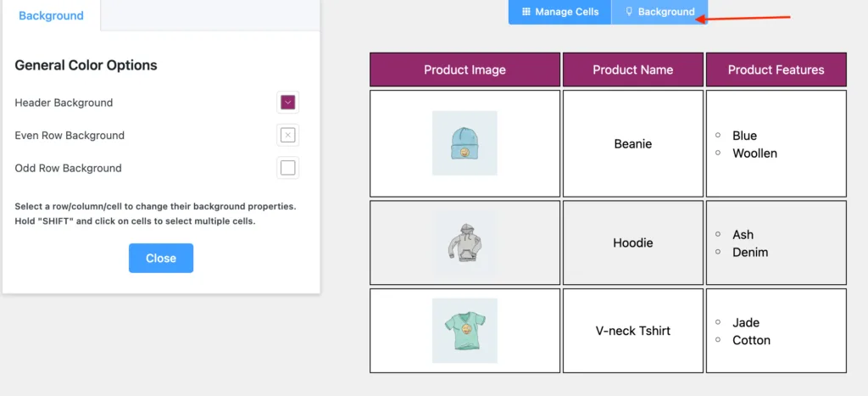Select the grey hoodie product image
The image size is (868, 396).
tap(465, 243)
